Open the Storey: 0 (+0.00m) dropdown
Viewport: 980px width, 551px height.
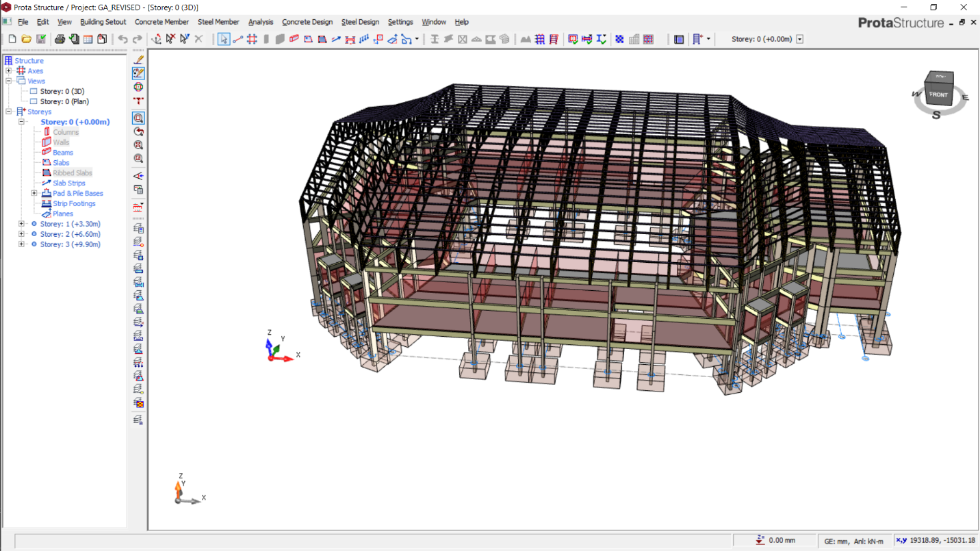799,39
